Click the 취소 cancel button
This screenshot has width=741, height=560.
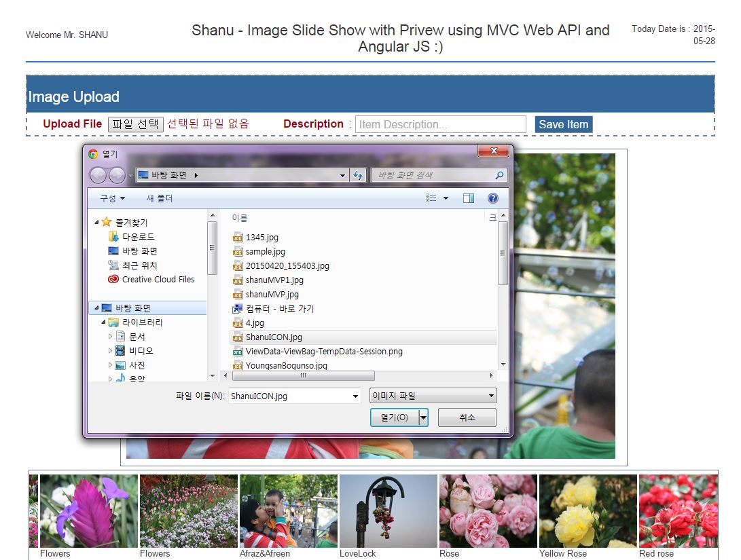[467, 417]
